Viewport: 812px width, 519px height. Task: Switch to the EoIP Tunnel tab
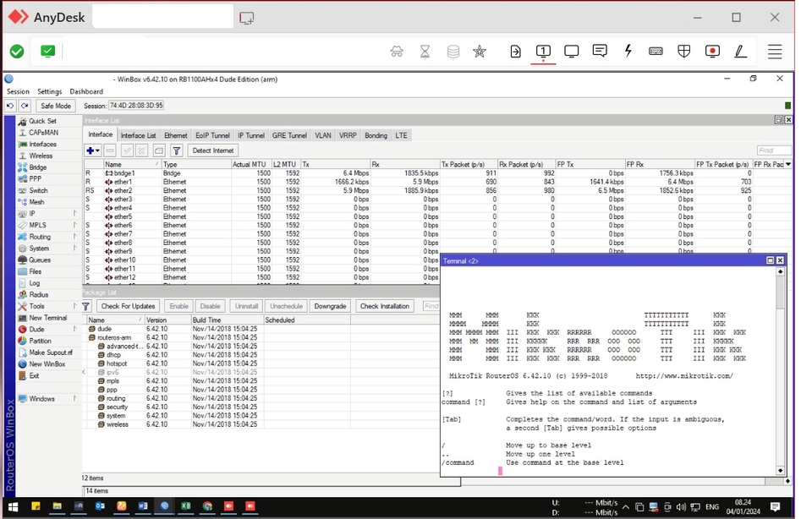[x=212, y=135]
